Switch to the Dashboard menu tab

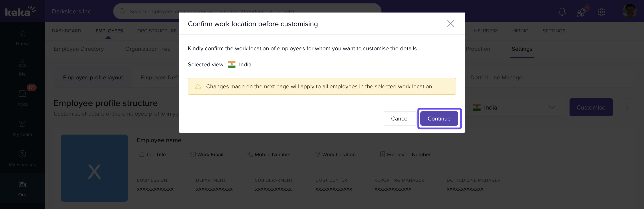point(66,31)
